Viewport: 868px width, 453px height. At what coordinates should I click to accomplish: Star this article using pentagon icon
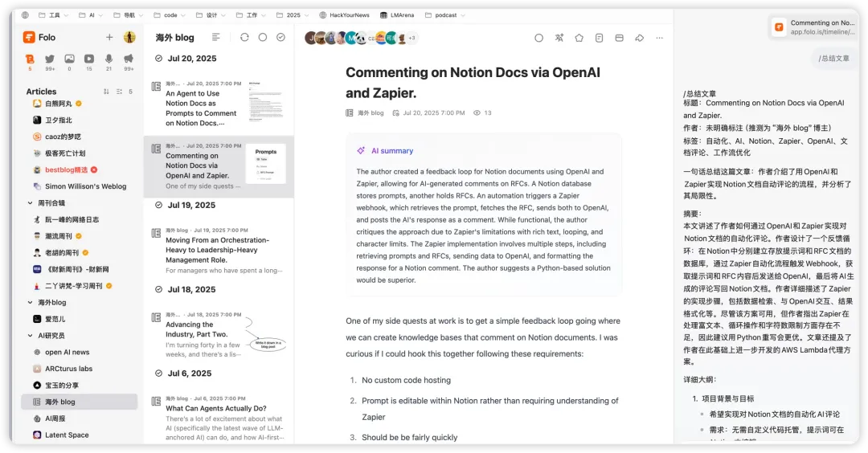point(579,38)
